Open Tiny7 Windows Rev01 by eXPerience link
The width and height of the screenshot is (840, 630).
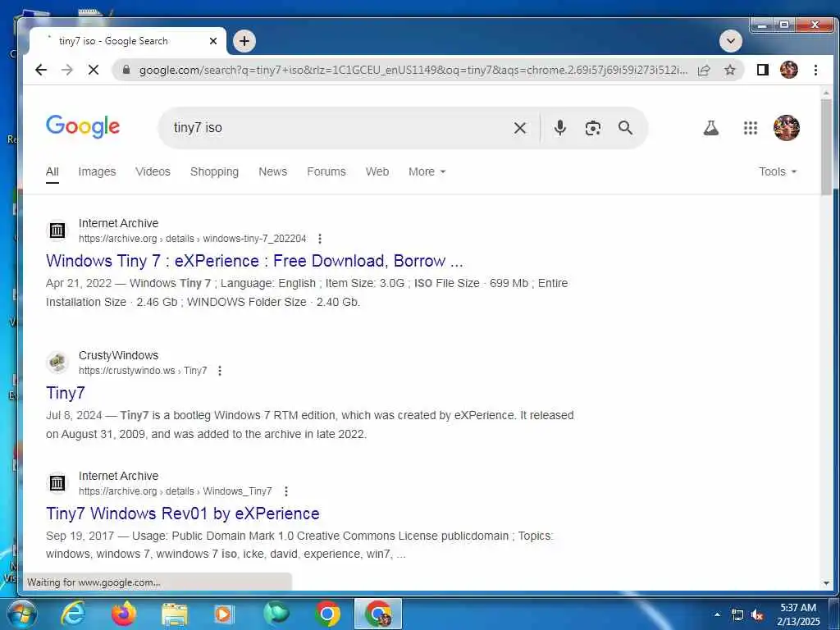183,514
